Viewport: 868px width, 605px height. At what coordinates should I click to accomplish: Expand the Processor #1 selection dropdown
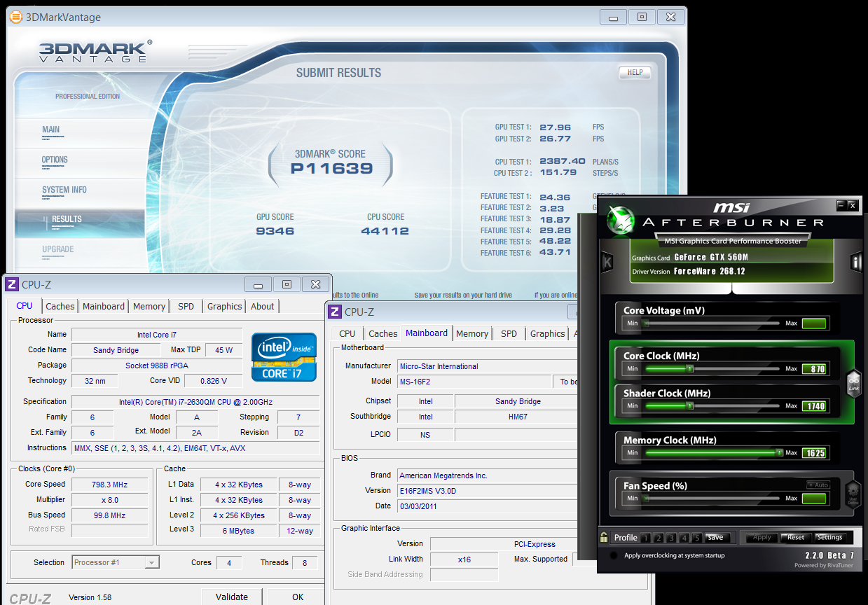coord(151,562)
